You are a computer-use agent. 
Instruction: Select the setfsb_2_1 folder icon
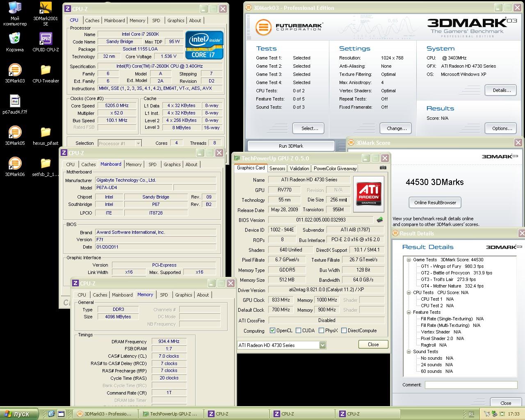(x=46, y=167)
